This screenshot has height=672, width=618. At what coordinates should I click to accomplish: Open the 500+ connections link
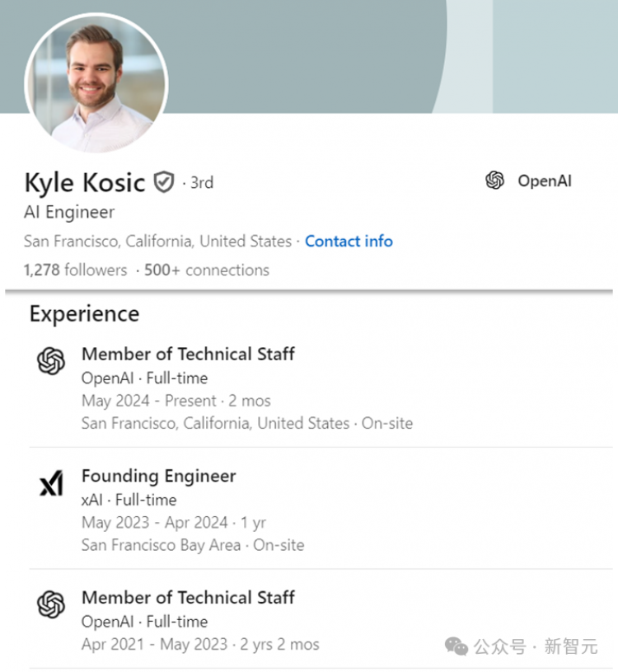pyautogui.click(x=207, y=270)
